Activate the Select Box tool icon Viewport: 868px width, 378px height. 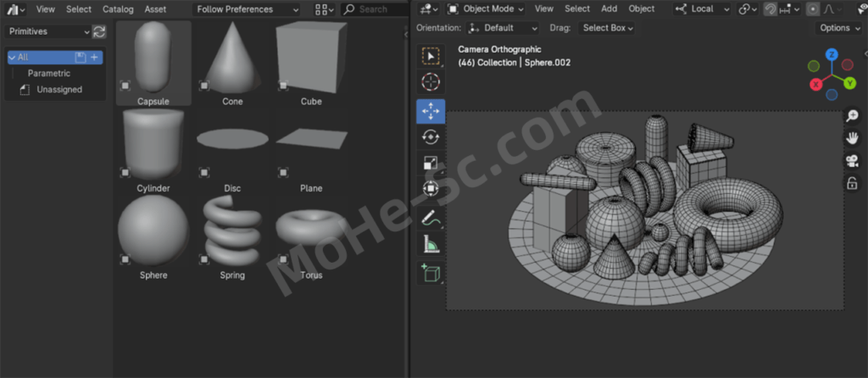tap(431, 57)
